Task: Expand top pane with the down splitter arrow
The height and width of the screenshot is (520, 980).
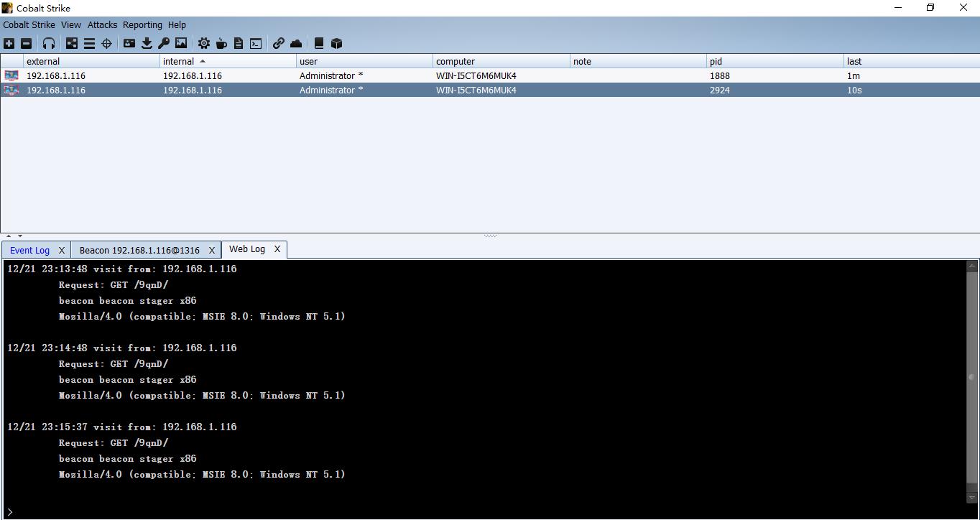Action: (x=20, y=236)
